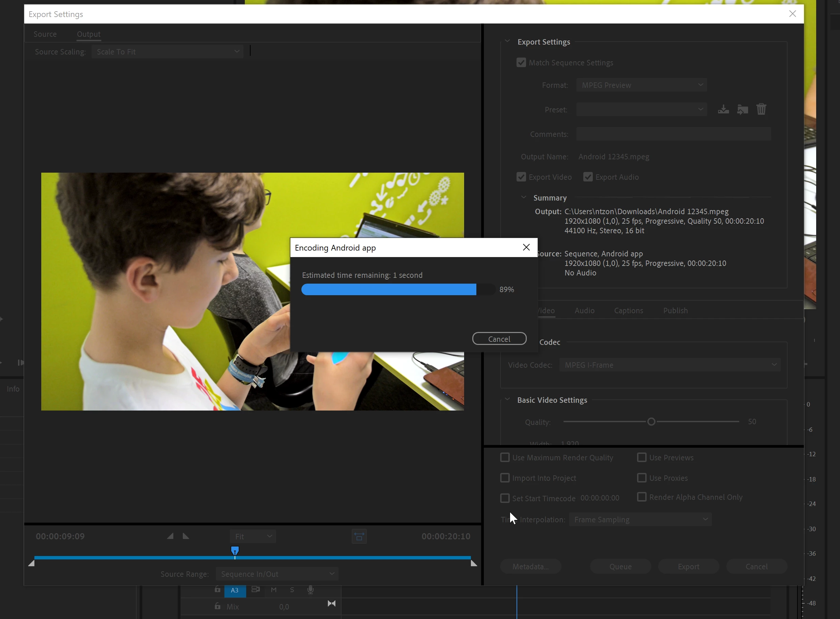The width and height of the screenshot is (840, 619).
Task: Toggle the aspect ratio correction icon
Action: pos(359,537)
